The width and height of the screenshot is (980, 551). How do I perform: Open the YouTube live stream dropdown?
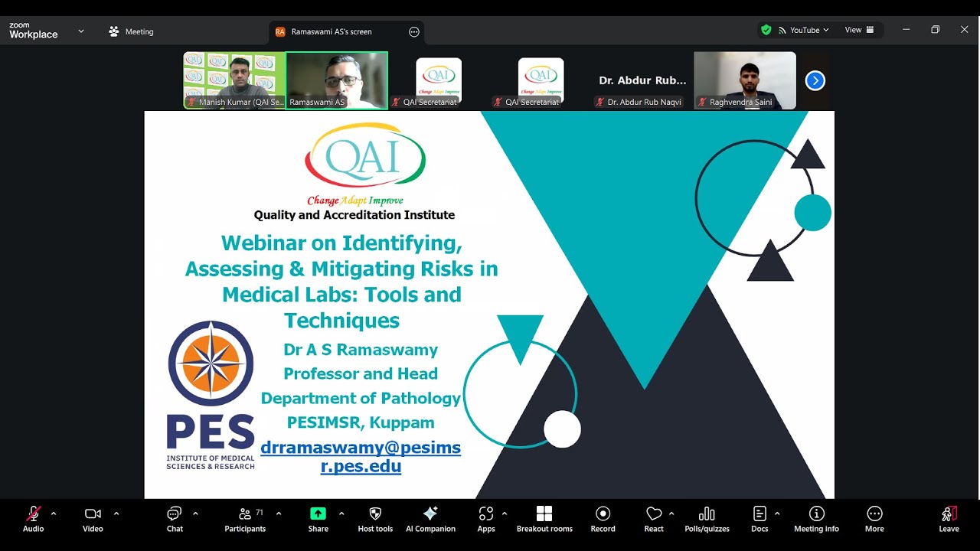(x=804, y=30)
